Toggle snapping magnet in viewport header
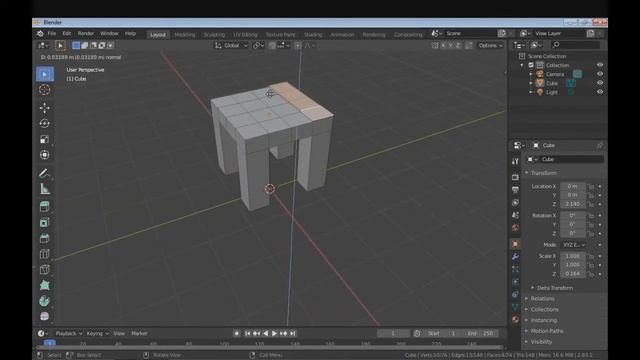This screenshot has width=640, height=360. click(x=273, y=45)
